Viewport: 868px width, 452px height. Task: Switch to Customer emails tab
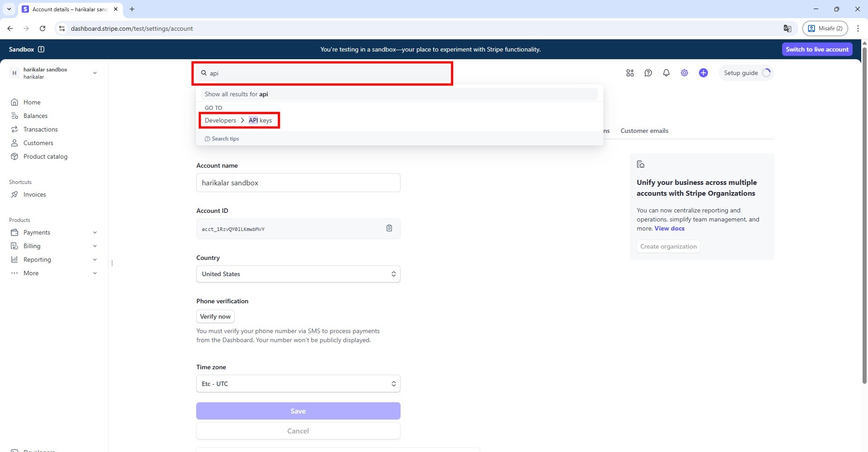pos(644,131)
